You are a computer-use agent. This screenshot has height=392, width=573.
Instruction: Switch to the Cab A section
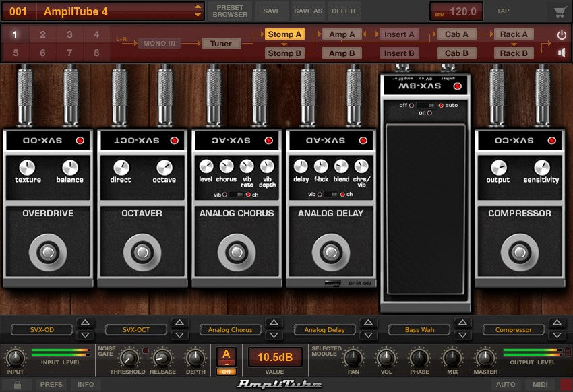point(456,34)
